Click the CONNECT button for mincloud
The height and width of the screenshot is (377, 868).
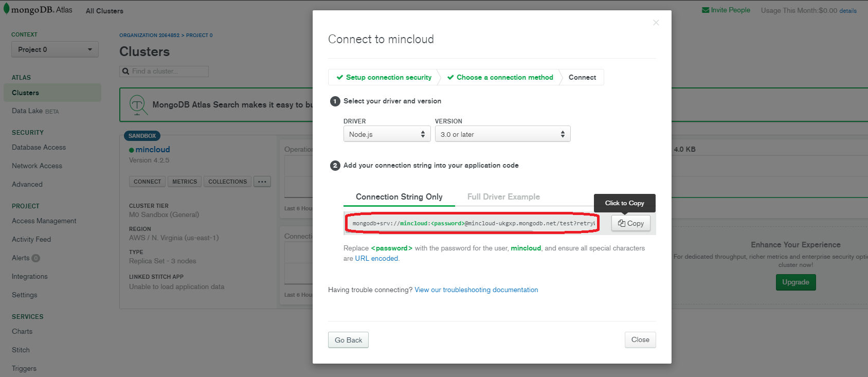point(147,182)
